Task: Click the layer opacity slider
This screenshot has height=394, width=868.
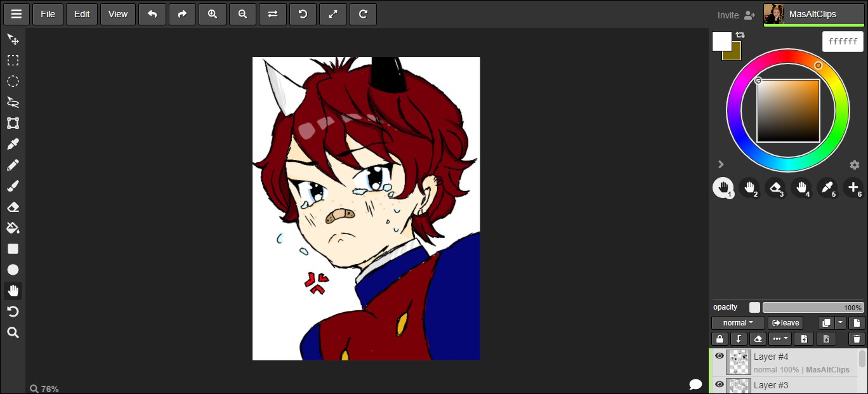Action: pos(813,308)
